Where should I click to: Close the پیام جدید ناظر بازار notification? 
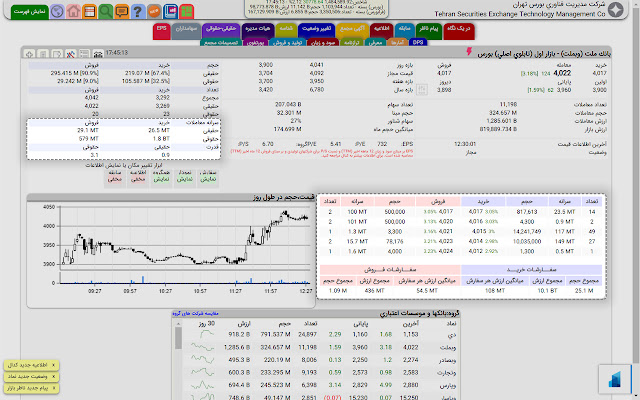point(53,388)
